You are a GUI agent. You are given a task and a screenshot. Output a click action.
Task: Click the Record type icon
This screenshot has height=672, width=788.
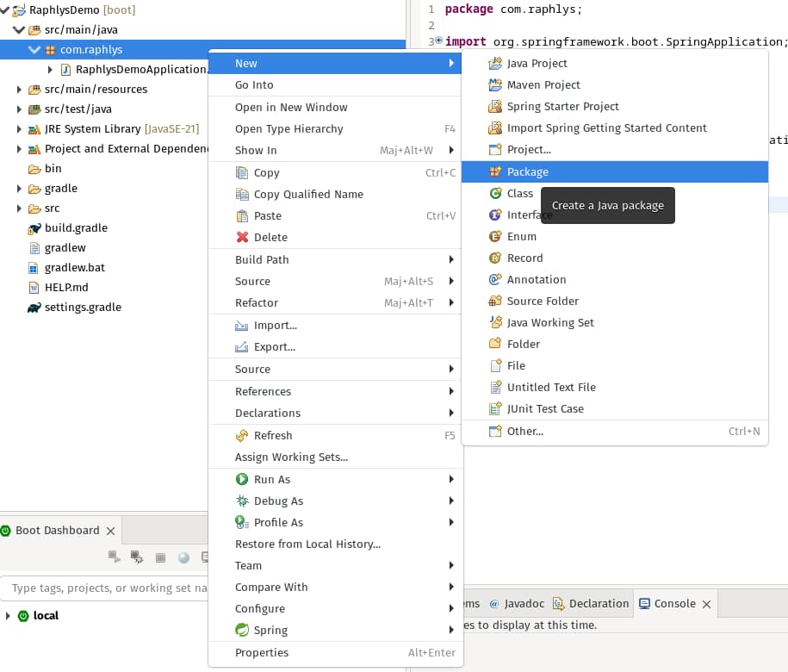tap(495, 258)
